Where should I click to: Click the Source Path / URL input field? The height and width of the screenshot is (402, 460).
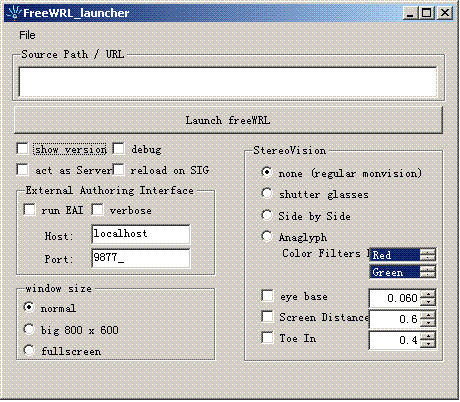click(x=228, y=82)
